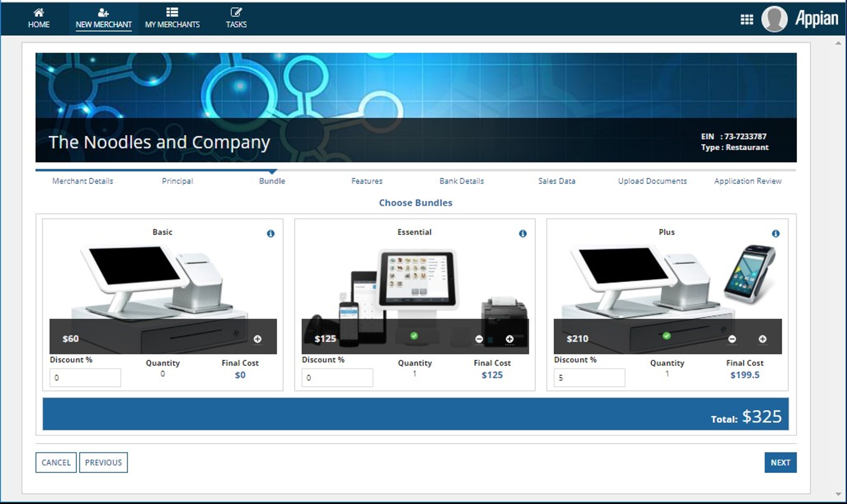Click the green checkmark on Plus bundle

click(667, 336)
